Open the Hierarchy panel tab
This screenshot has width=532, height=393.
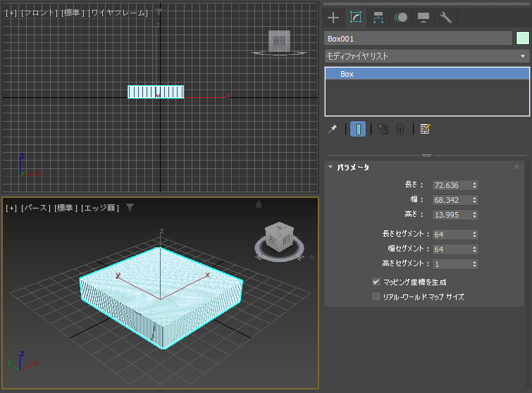(x=378, y=18)
